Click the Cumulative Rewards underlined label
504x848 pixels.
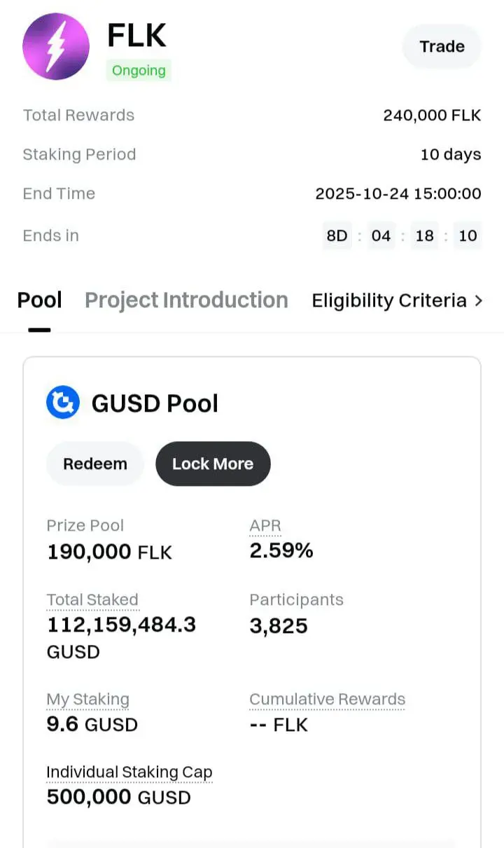(x=327, y=700)
